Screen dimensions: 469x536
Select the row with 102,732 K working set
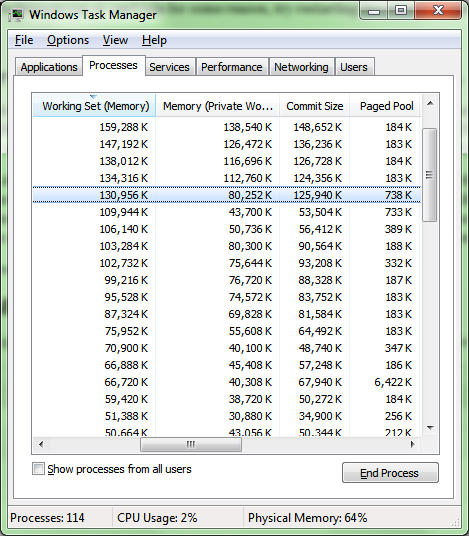click(x=227, y=263)
